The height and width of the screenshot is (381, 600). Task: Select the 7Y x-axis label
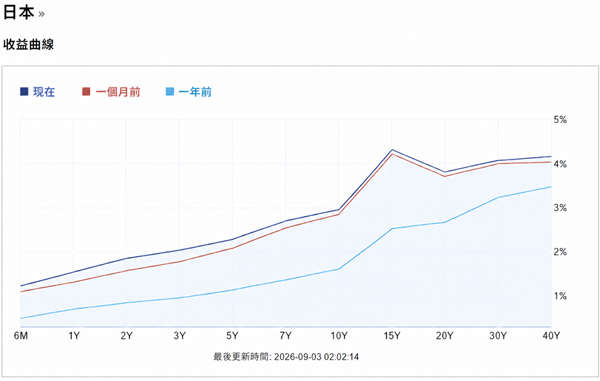[285, 336]
